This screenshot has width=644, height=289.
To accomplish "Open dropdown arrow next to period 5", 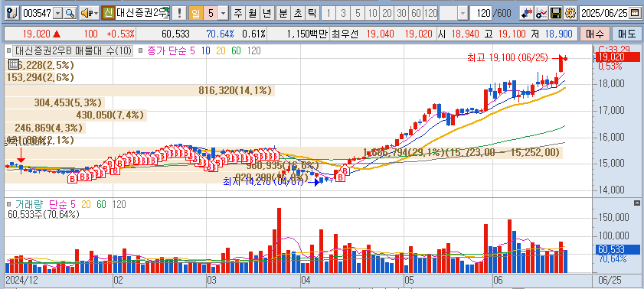I will [x=223, y=13].
